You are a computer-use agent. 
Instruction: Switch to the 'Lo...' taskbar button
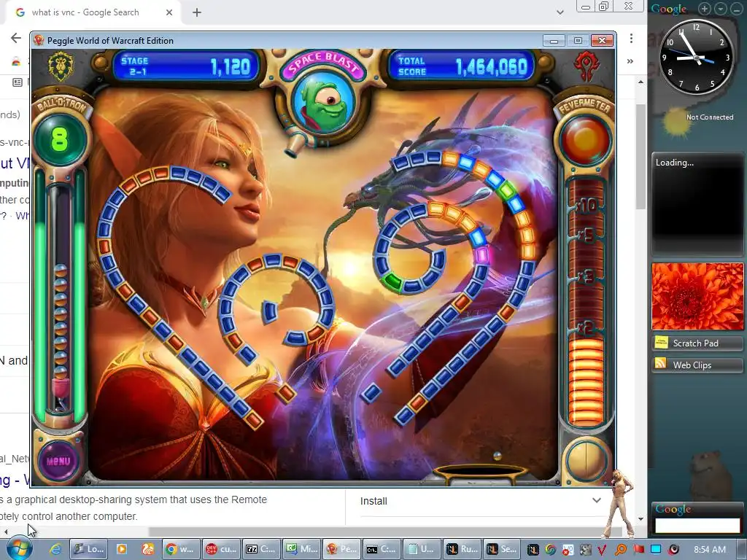pyautogui.click(x=88, y=549)
